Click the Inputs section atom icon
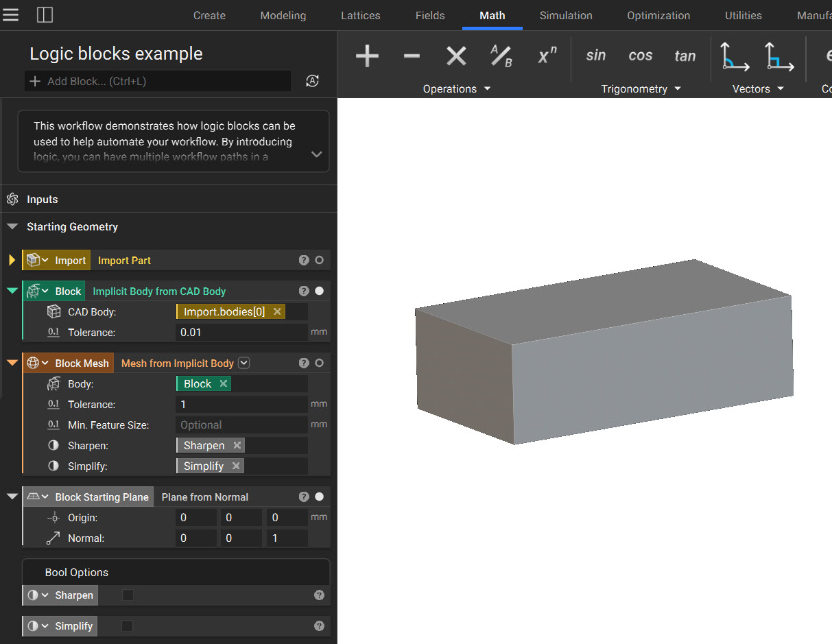This screenshot has width=832, height=644. [12, 200]
